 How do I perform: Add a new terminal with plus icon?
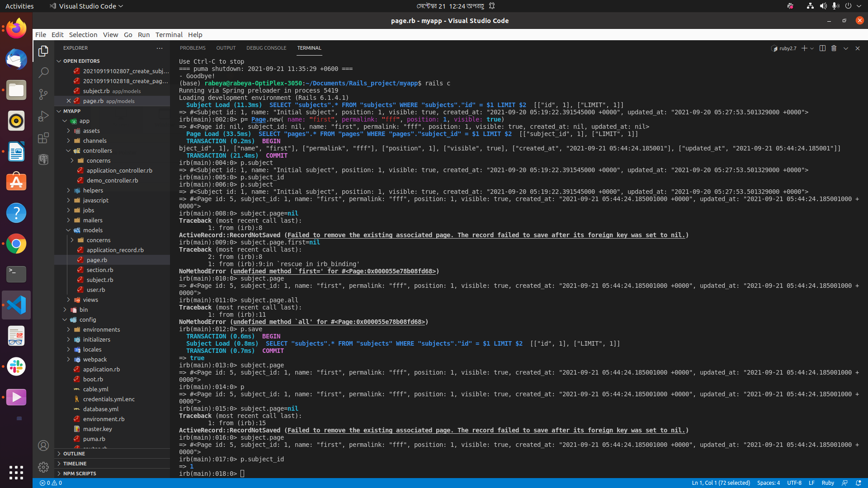click(804, 48)
